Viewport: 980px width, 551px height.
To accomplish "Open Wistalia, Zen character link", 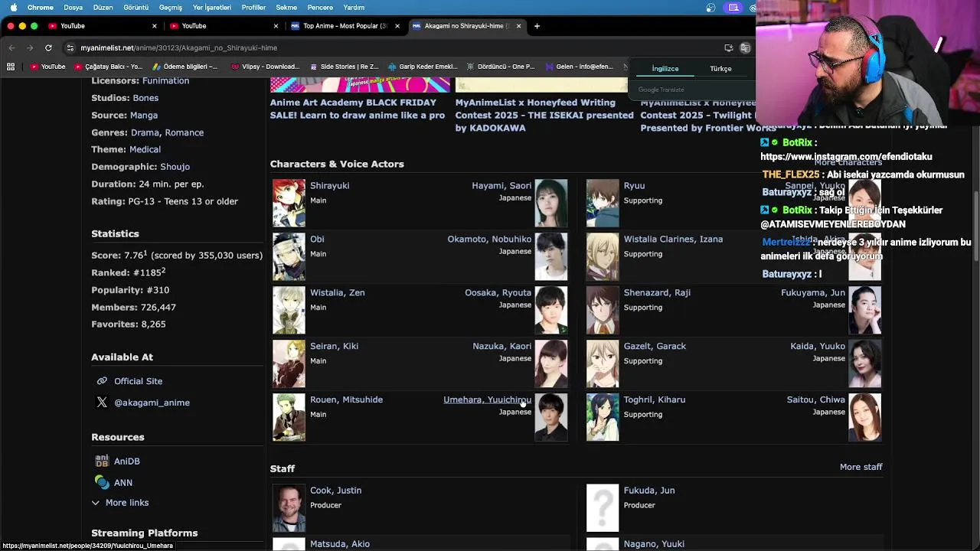I will tap(338, 292).
